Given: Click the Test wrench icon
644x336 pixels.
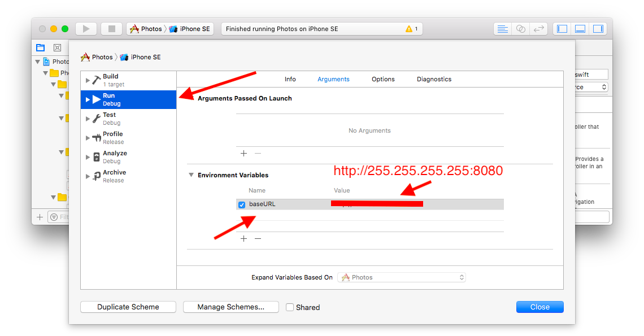Looking at the screenshot, I should (x=96, y=119).
